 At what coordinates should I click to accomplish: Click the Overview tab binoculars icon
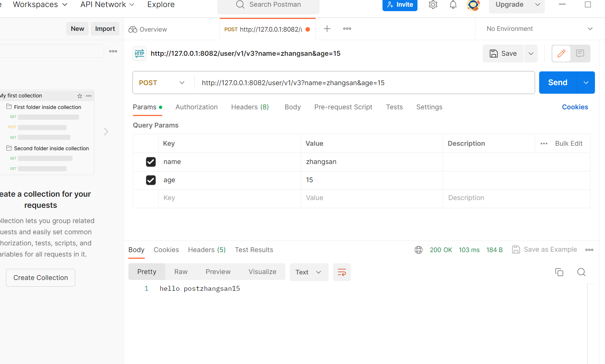point(133,29)
